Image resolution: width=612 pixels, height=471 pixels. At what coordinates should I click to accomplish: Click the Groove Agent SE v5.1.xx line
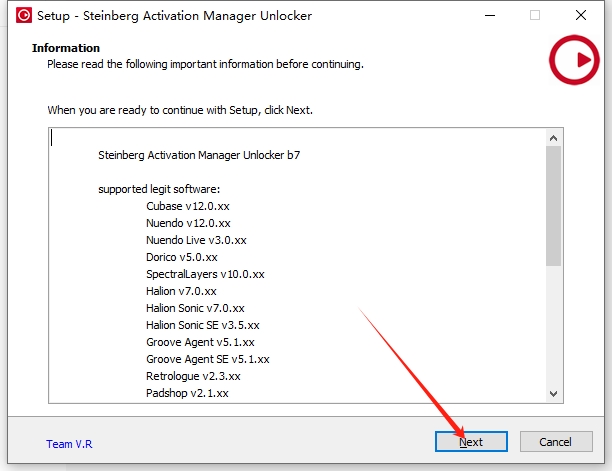click(207, 359)
